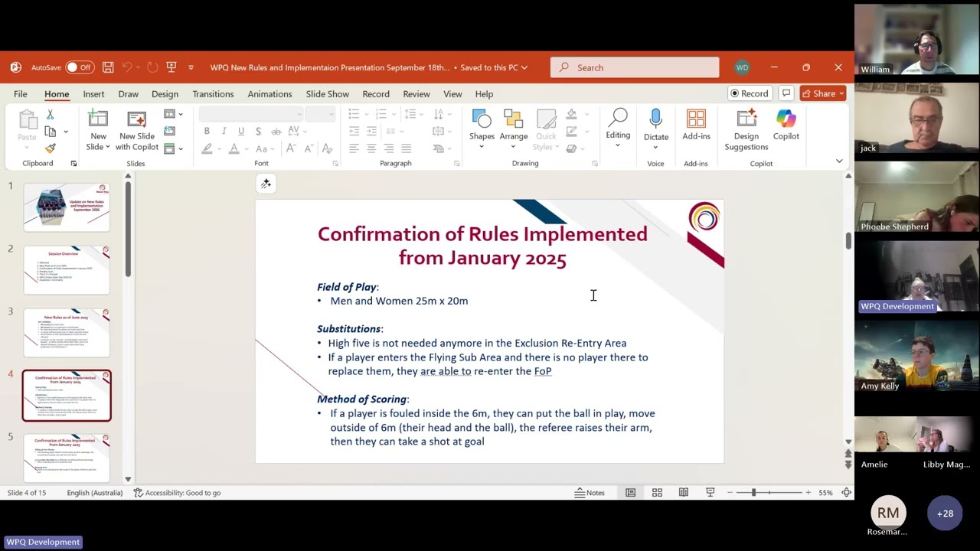Click the Search box in title bar
The width and height of the screenshot is (980, 551).
635,67
